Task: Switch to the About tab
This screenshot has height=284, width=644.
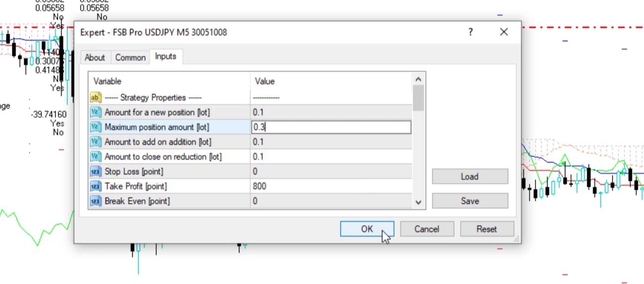Action: [95, 58]
